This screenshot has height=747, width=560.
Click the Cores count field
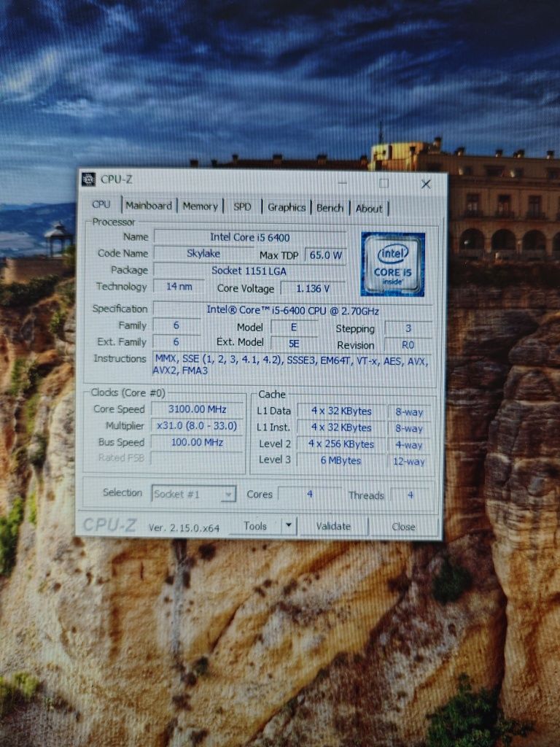coord(310,495)
